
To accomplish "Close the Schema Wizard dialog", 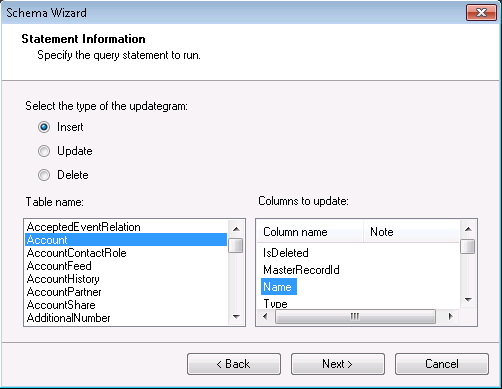I will coord(481,13).
